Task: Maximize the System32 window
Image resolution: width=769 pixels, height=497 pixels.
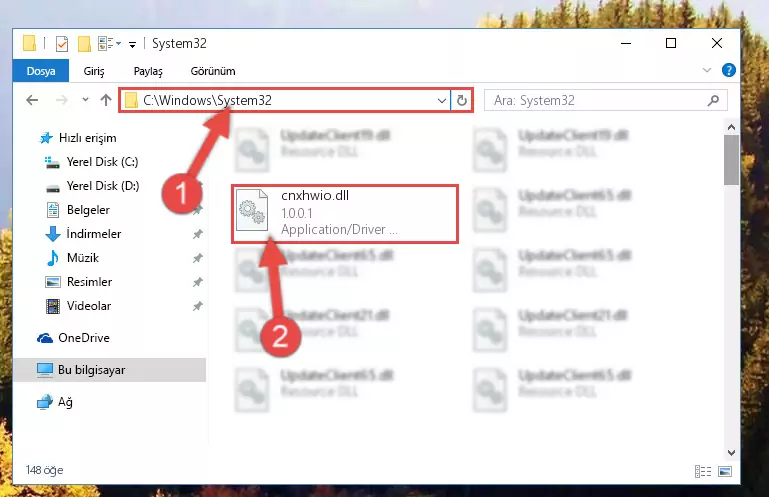Action: (671, 43)
